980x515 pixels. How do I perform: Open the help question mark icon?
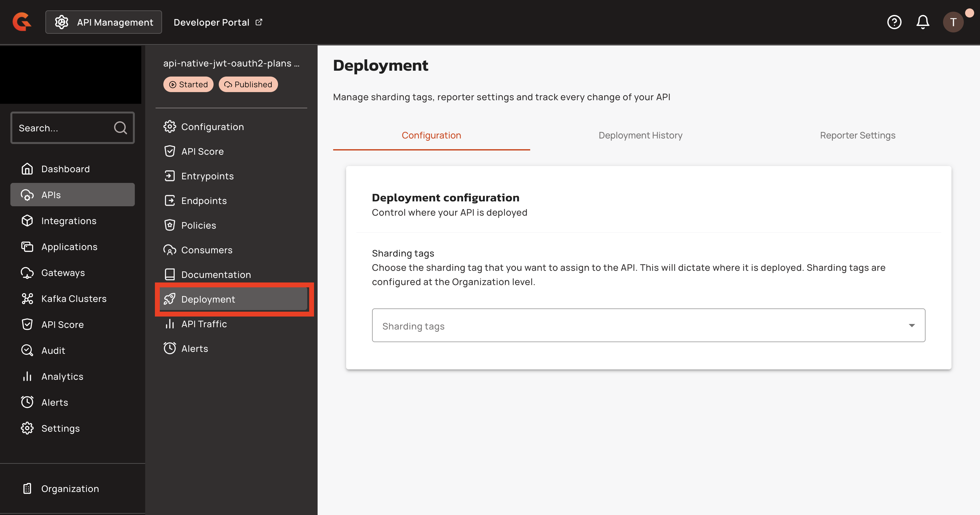coord(894,22)
